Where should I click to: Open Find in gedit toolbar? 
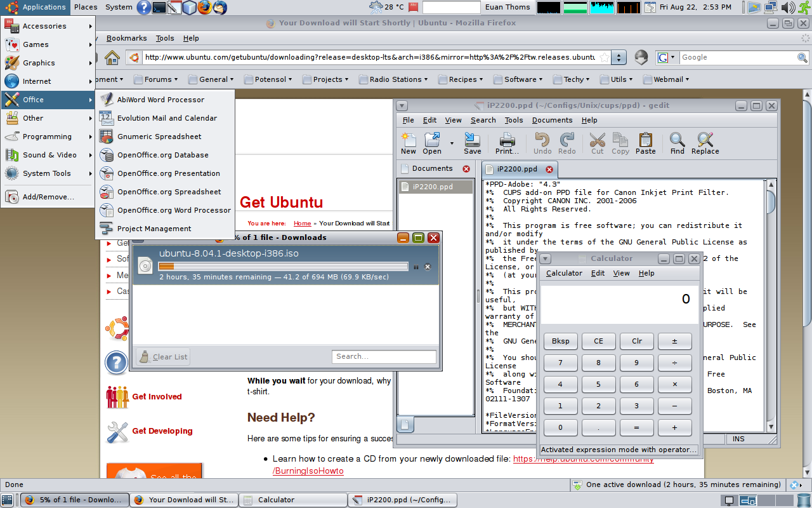coord(678,143)
